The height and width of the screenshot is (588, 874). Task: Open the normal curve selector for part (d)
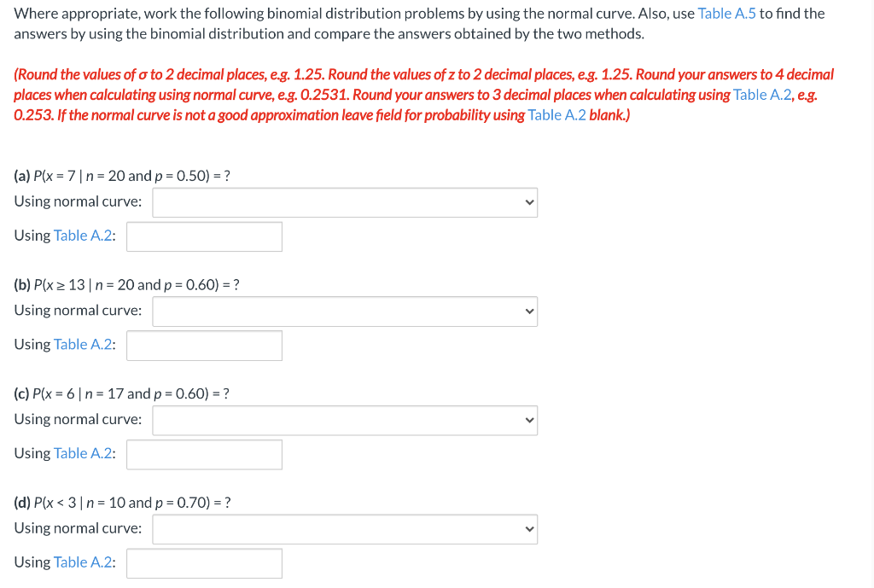click(x=341, y=528)
